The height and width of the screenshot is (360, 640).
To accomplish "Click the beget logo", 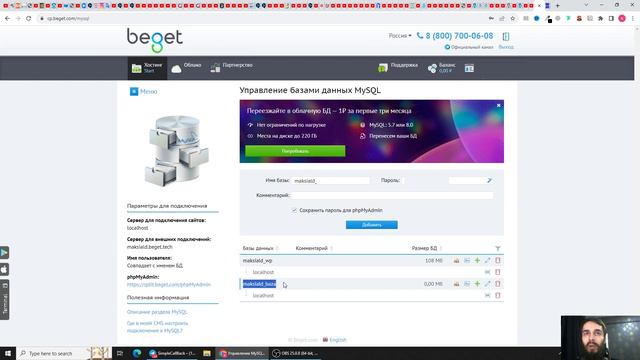I will [155, 40].
